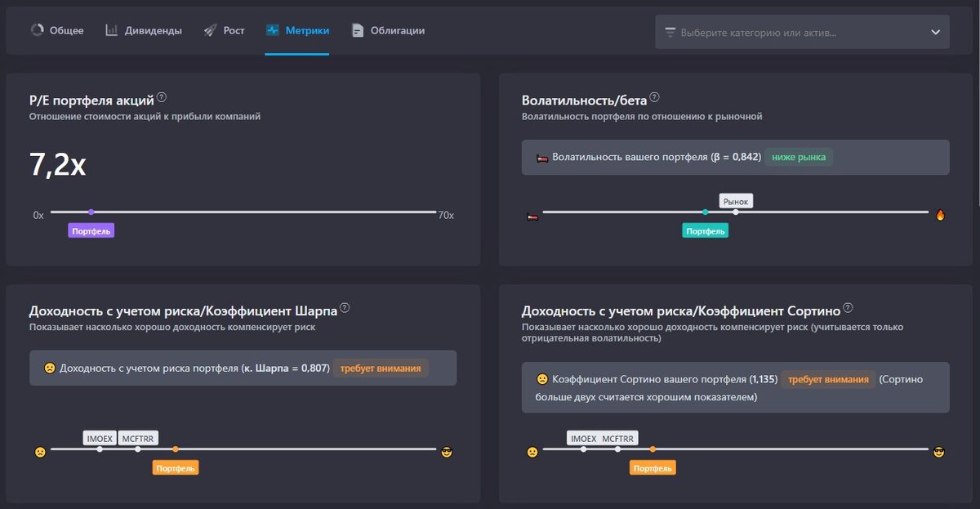Open the help tooltip for Коэффициент Шарпа
The height and width of the screenshot is (509, 980).
pos(345,308)
